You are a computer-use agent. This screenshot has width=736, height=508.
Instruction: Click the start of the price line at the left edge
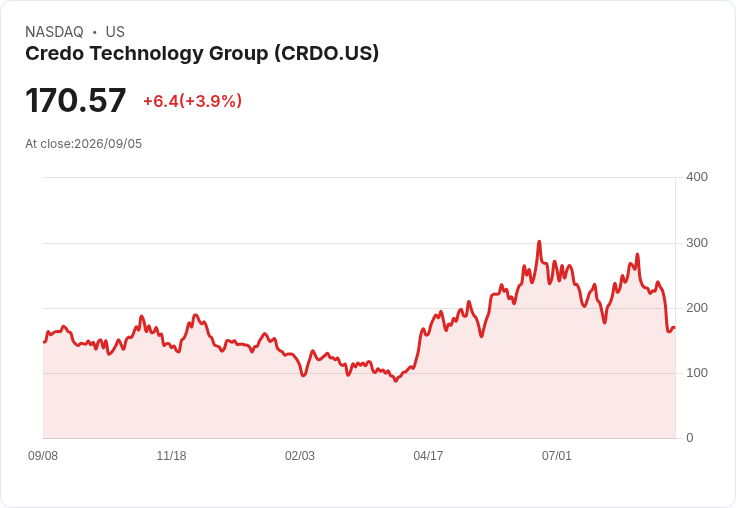point(44,342)
